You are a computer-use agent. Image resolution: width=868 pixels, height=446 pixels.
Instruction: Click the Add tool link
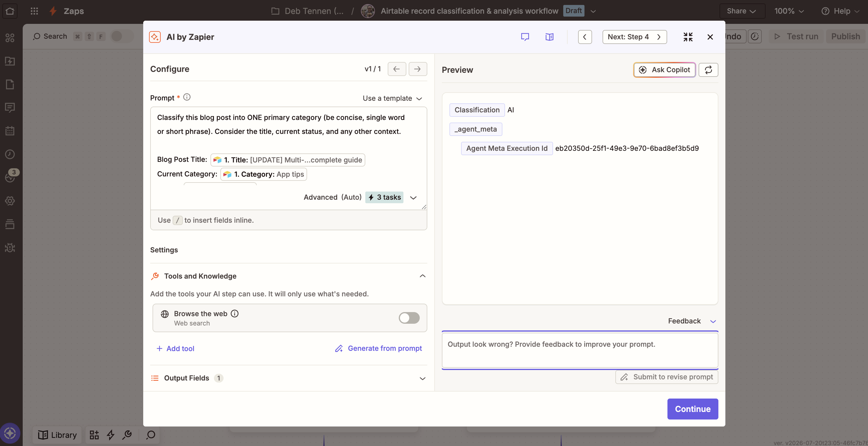coord(175,348)
